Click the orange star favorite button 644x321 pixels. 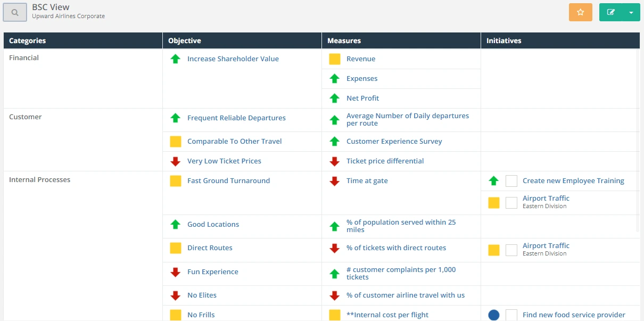tap(580, 11)
